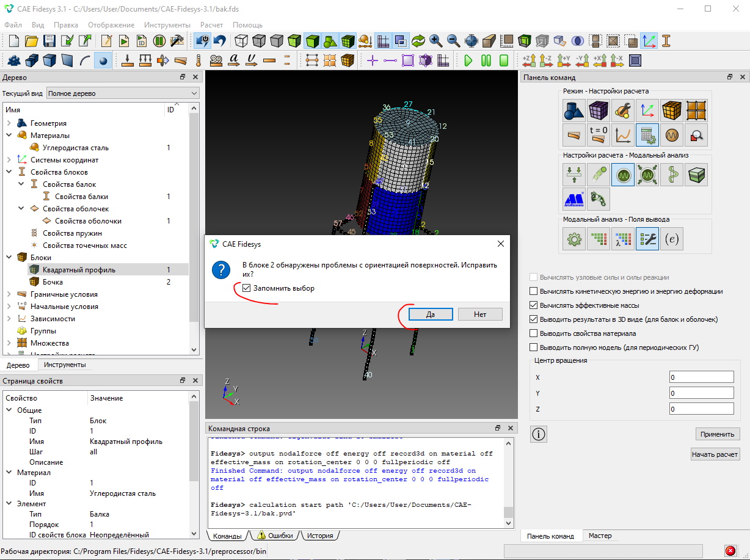This screenshot has height=560, width=750.
Task: Open the Файл menu
Action: (13, 25)
